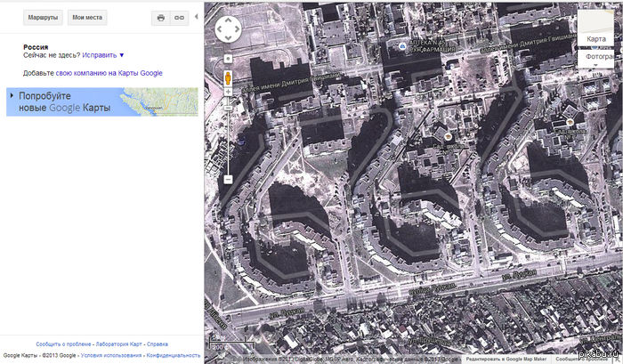Click the zoom out minus button
Screen dimensions: 623x364
pyautogui.click(x=229, y=179)
